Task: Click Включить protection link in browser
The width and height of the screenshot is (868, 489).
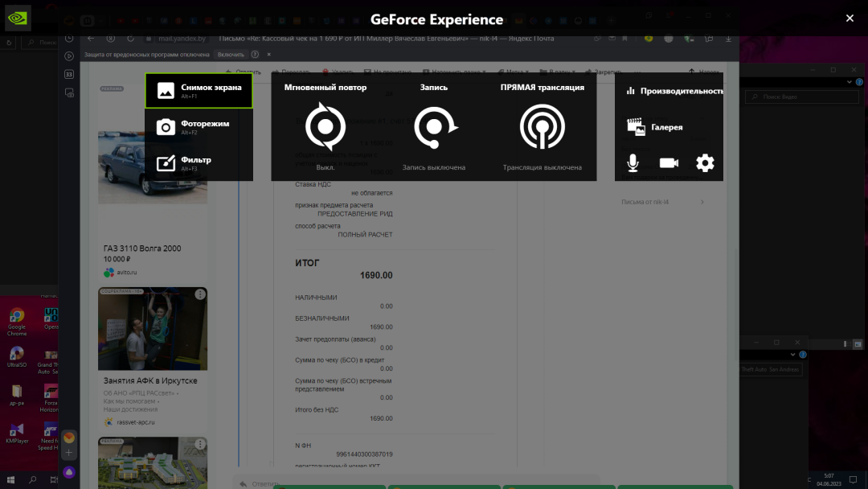Action: 231,54
